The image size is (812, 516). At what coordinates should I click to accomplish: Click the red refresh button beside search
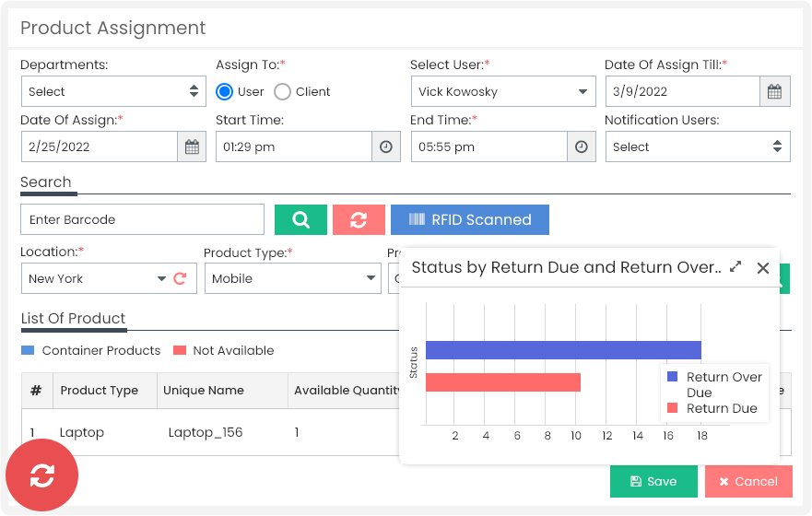(359, 219)
